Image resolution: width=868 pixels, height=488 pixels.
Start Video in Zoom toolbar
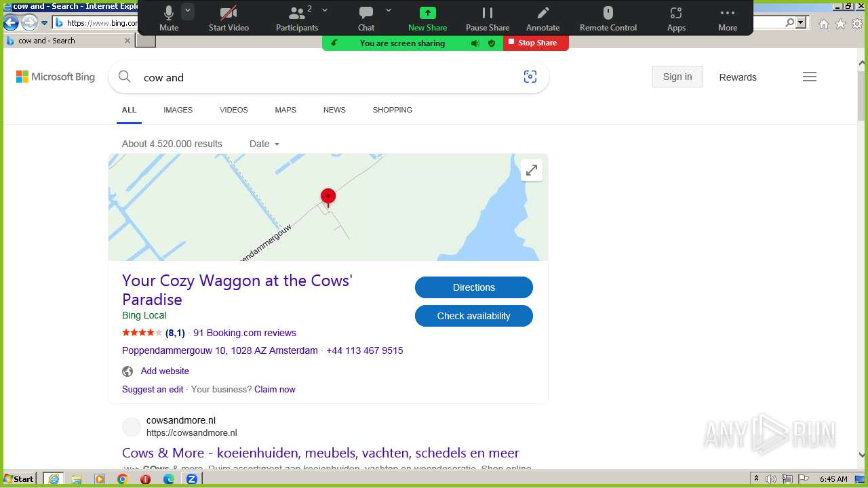point(229,18)
